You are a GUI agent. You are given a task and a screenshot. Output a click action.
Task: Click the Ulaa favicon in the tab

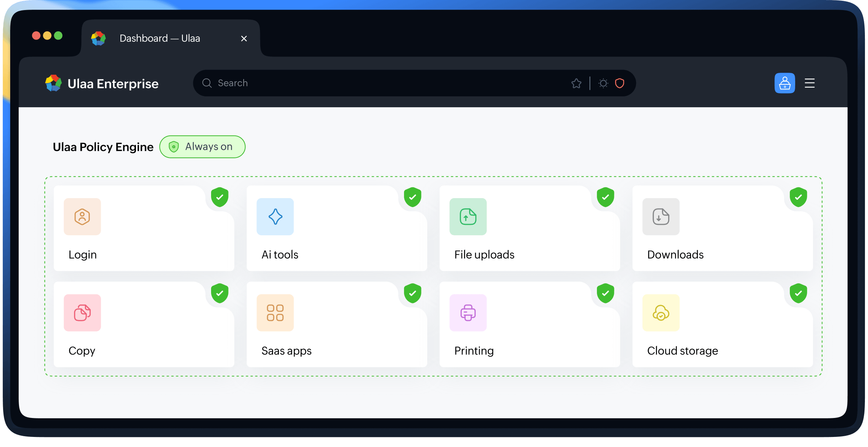coord(98,38)
